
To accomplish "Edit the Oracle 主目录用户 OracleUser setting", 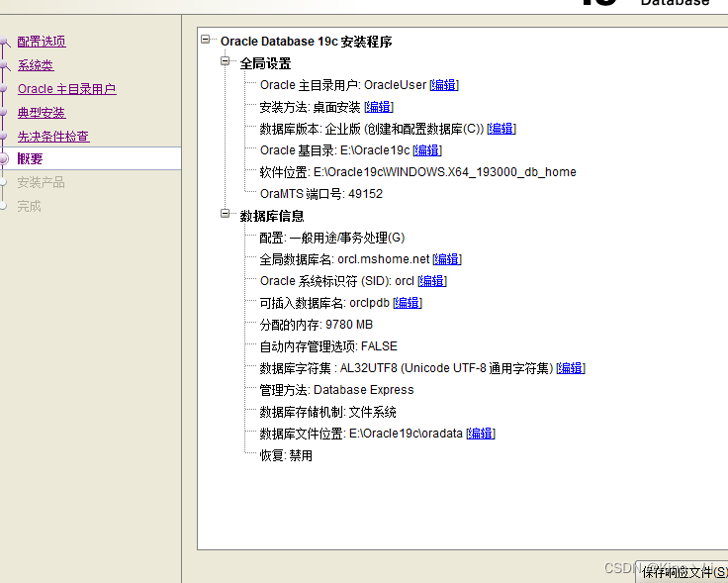I will (444, 85).
